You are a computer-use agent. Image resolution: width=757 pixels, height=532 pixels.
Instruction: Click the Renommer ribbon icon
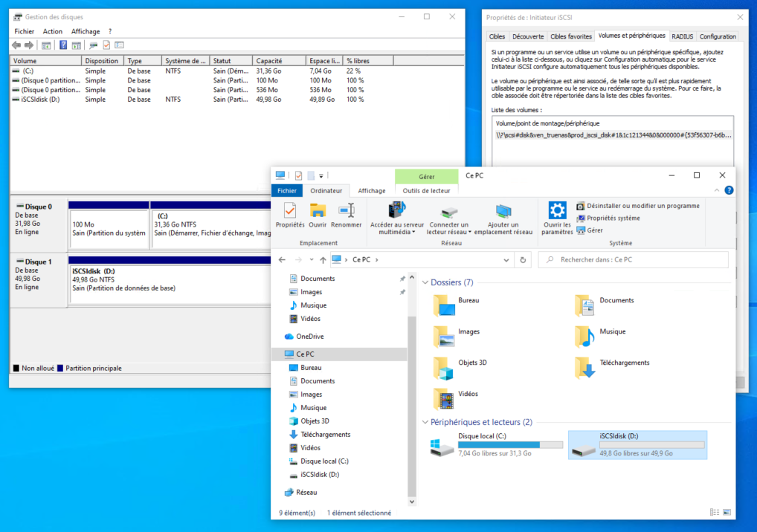coord(346,211)
